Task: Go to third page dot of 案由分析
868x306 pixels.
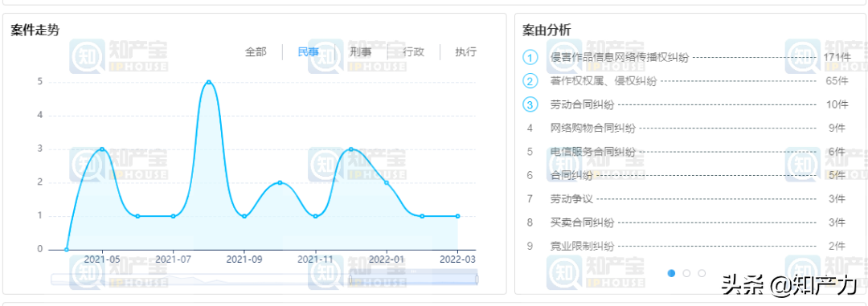Action: (x=702, y=273)
